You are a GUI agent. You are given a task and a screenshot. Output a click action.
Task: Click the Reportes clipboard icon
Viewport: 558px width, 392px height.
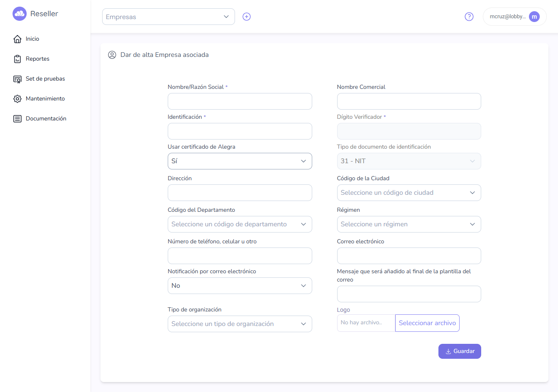click(x=17, y=59)
